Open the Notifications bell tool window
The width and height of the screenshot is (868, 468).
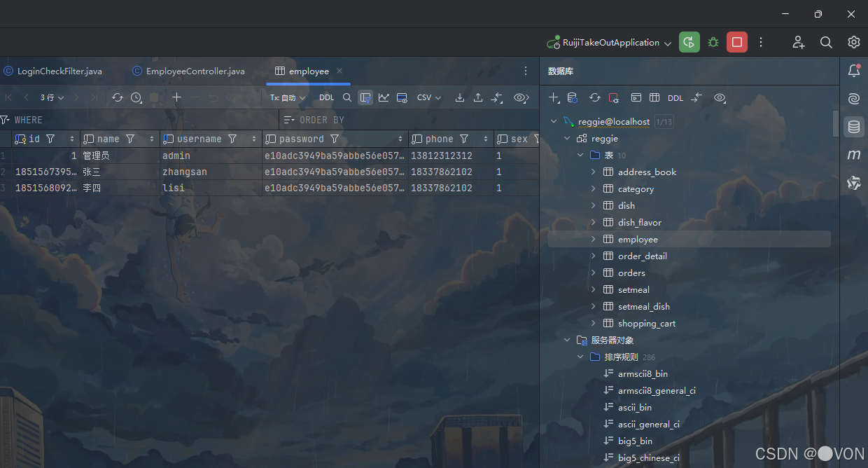[854, 71]
